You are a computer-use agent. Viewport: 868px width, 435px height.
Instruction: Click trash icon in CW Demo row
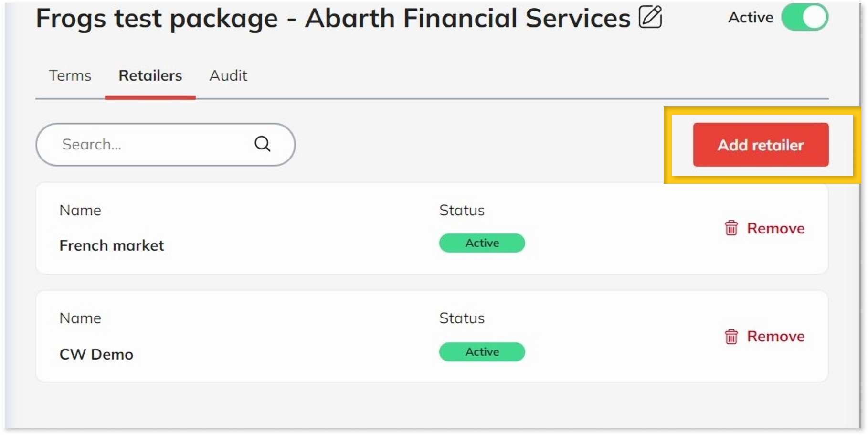point(731,336)
